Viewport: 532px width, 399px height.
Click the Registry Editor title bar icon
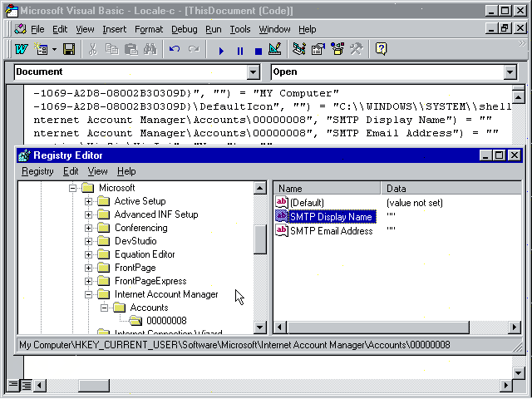(24, 155)
